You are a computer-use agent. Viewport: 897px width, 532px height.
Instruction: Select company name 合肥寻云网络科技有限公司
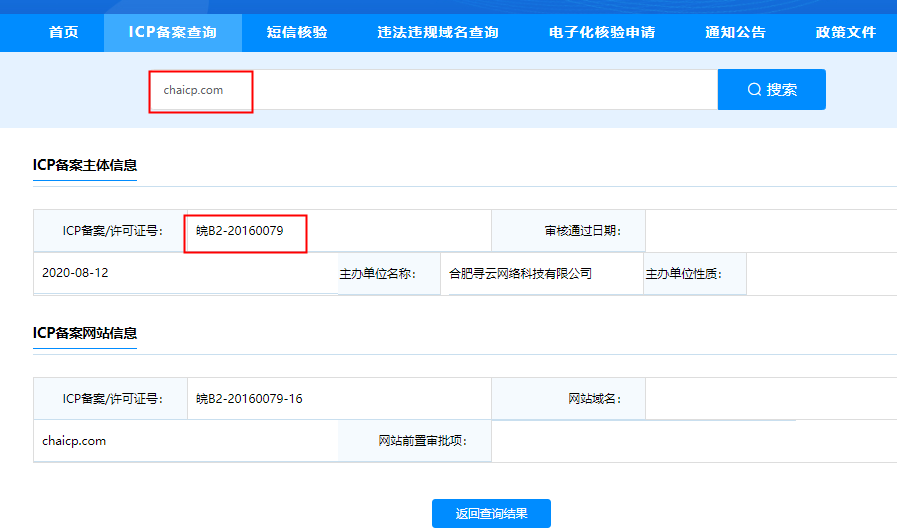point(520,273)
